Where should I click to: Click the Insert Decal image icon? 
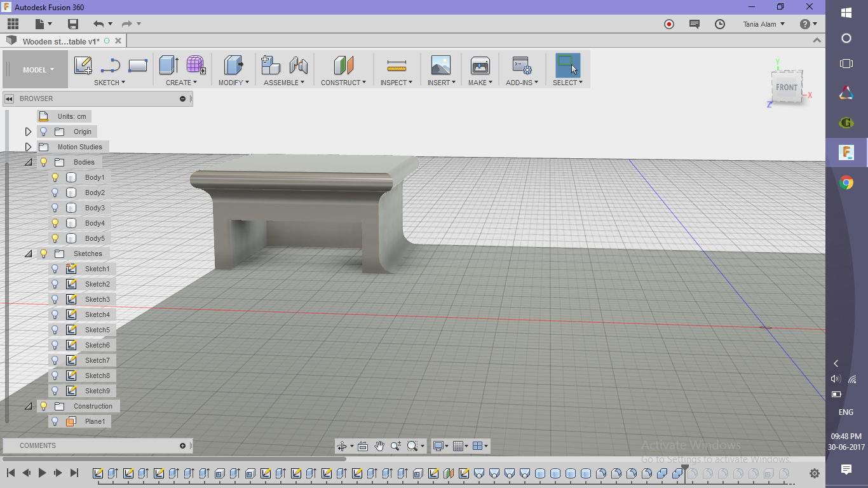[440, 65]
